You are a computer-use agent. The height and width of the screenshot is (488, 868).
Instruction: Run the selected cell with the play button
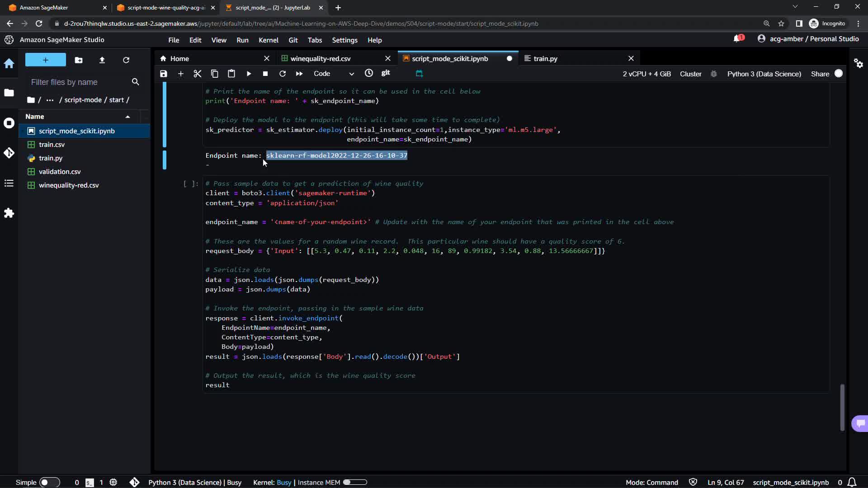pos(249,74)
